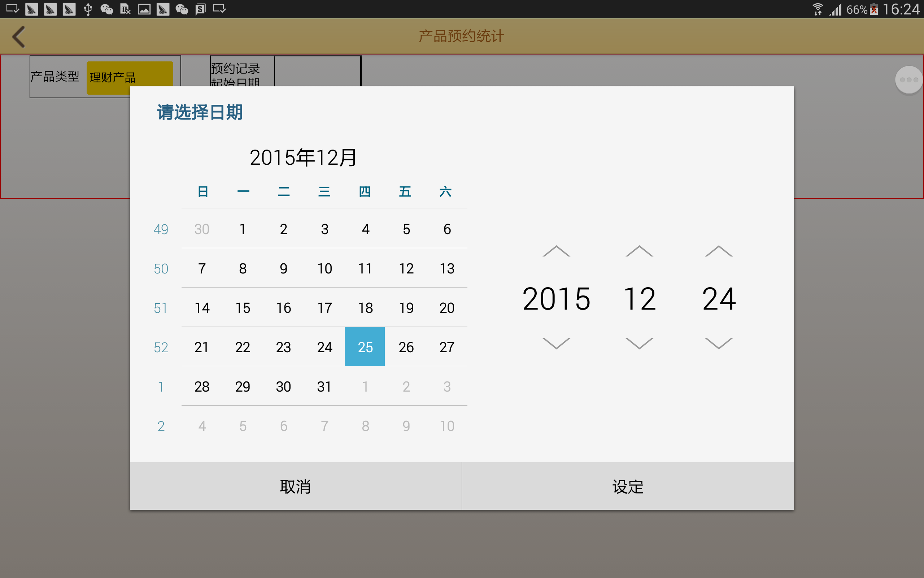Select December 20 in calendar
Image resolution: width=924 pixels, height=578 pixels.
(447, 308)
